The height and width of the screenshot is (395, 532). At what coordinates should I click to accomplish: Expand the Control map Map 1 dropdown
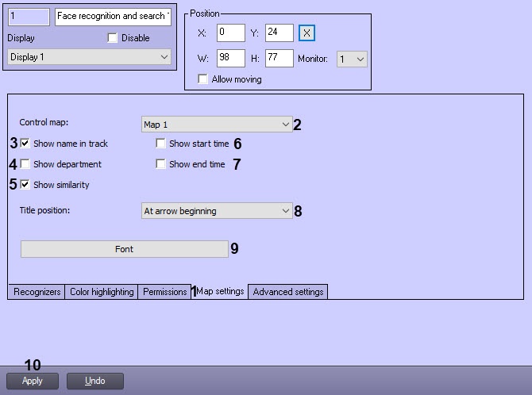coord(217,125)
